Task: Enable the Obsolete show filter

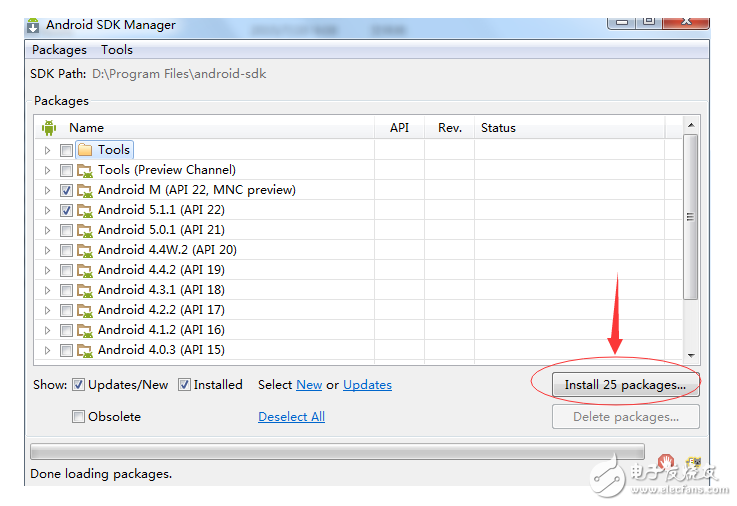Action: (78, 416)
